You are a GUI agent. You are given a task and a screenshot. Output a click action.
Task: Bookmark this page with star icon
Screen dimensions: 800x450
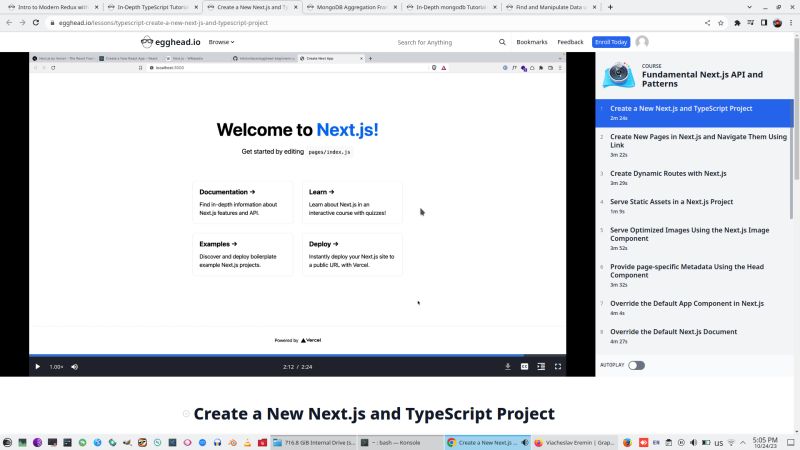click(x=720, y=22)
